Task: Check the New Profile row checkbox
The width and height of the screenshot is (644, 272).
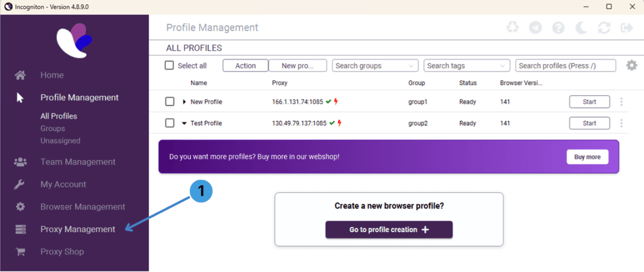Action: click(x=170, y=102)
